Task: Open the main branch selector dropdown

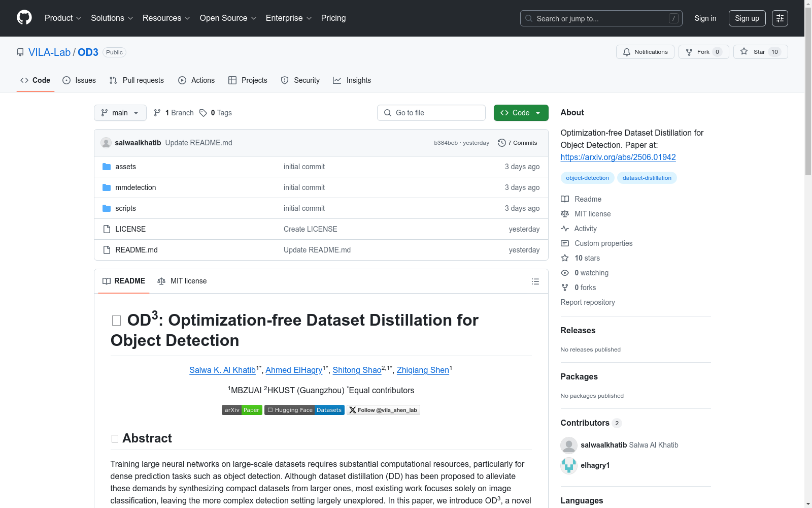Action: click(x=120, y=113)
